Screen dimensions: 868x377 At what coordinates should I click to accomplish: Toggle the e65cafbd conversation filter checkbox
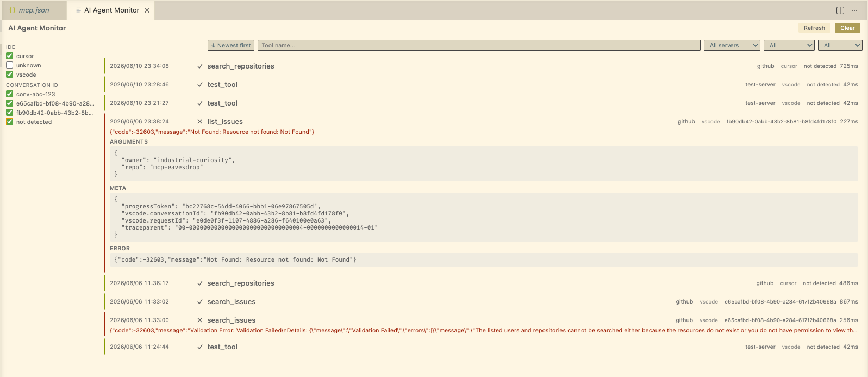pos(9,103)
